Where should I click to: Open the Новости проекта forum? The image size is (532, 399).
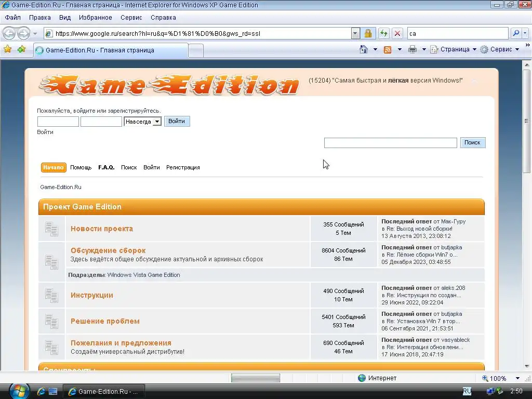[102, 229]
